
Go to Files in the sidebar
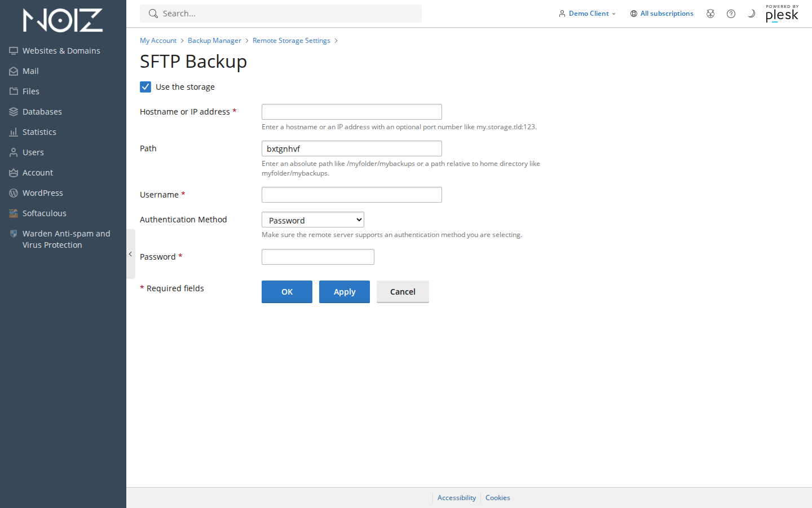(x=31, y=91)
